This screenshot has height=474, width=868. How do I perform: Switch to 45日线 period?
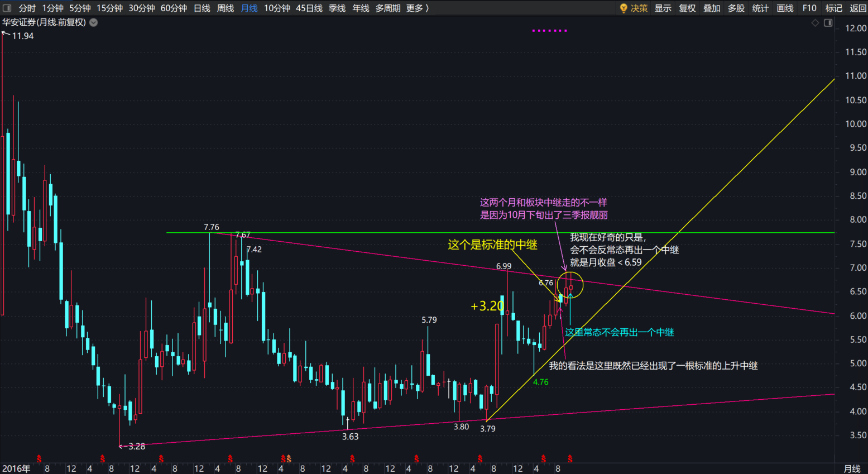[x=309, y=8]
